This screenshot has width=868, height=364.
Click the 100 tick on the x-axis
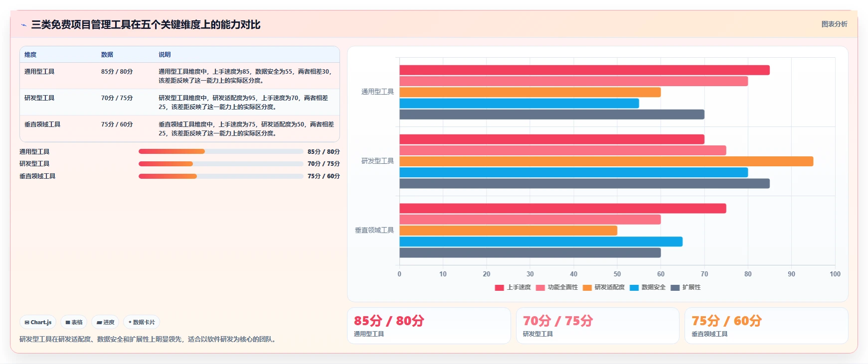coord(835,274)
